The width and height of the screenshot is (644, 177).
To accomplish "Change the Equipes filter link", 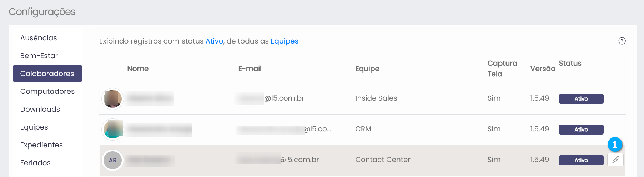I will [x=284, y=41].
